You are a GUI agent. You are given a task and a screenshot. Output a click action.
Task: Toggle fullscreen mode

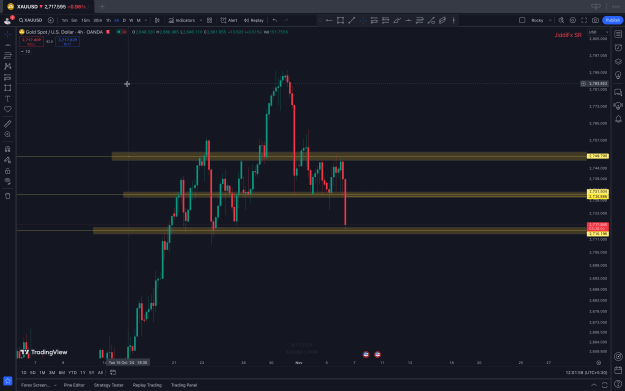pos(584,20)
